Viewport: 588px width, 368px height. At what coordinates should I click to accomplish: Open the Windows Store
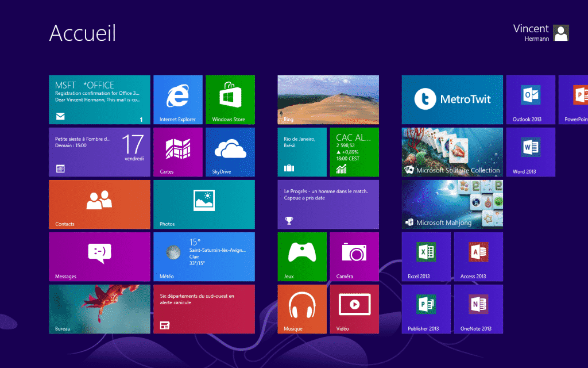230,99
